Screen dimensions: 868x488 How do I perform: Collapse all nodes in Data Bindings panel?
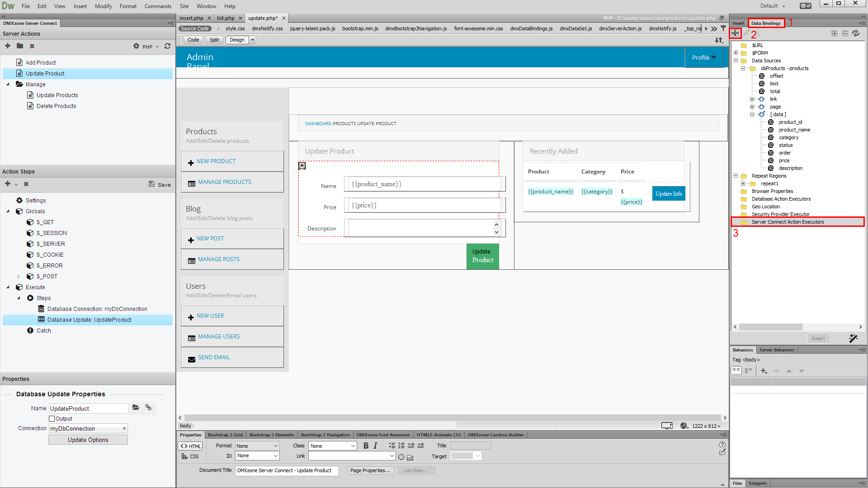[x=845, y=33]
